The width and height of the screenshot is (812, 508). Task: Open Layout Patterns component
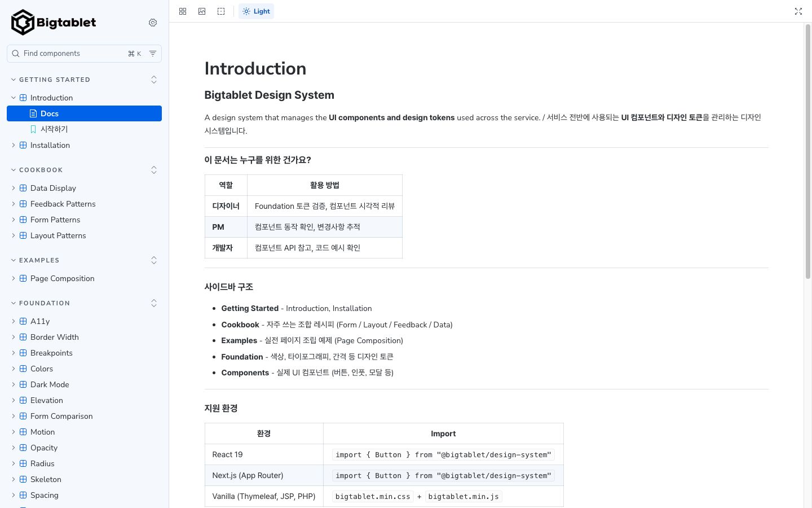tap(85, 235)
